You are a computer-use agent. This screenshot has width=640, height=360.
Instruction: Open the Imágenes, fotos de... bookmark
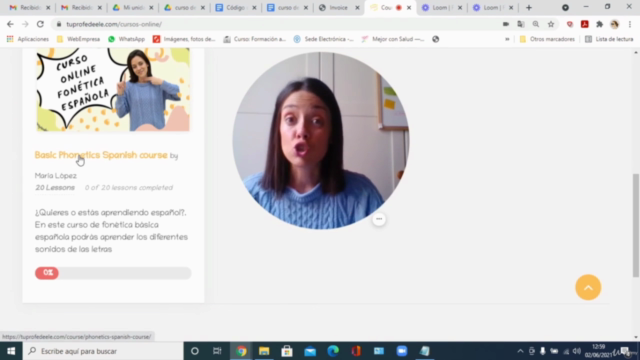(184, 39)
